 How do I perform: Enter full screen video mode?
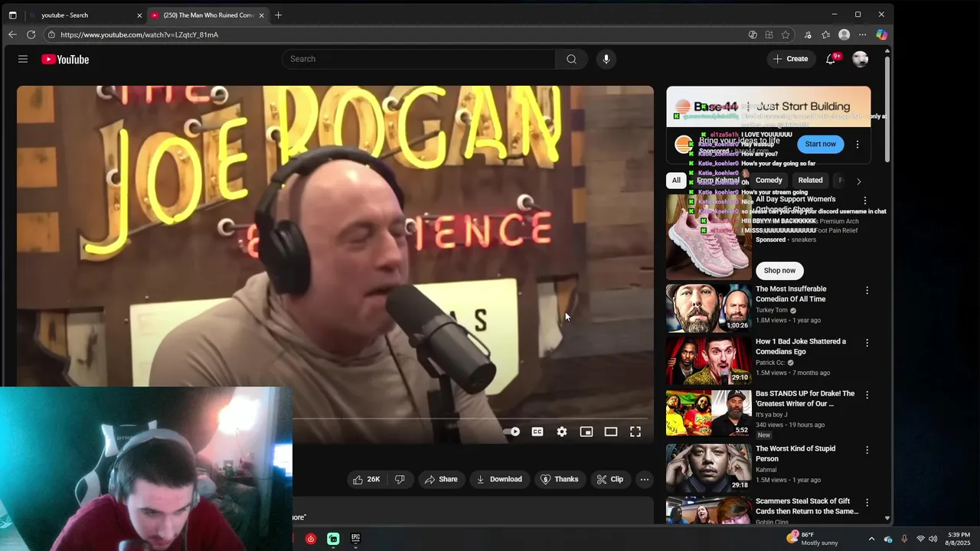(635, 432)
